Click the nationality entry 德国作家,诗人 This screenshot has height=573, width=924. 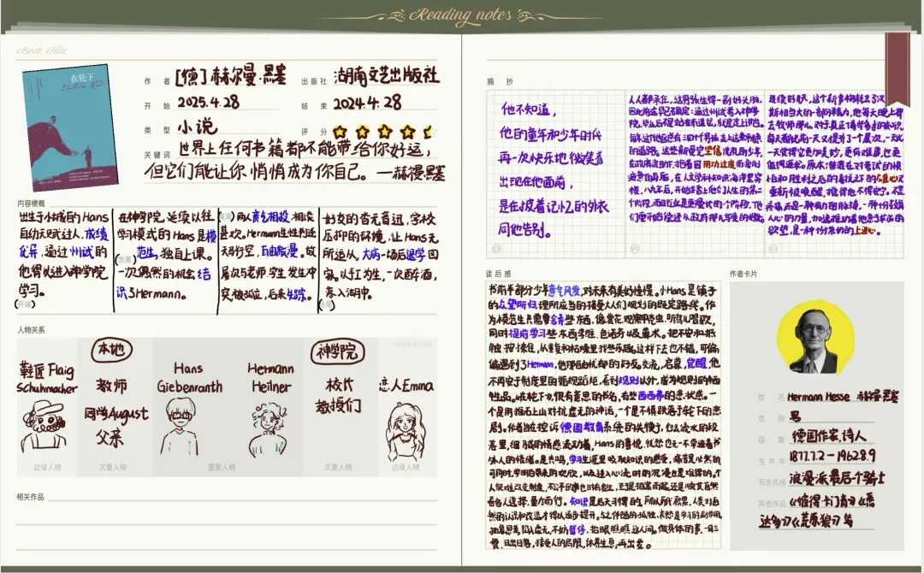(x=828, y=436)
